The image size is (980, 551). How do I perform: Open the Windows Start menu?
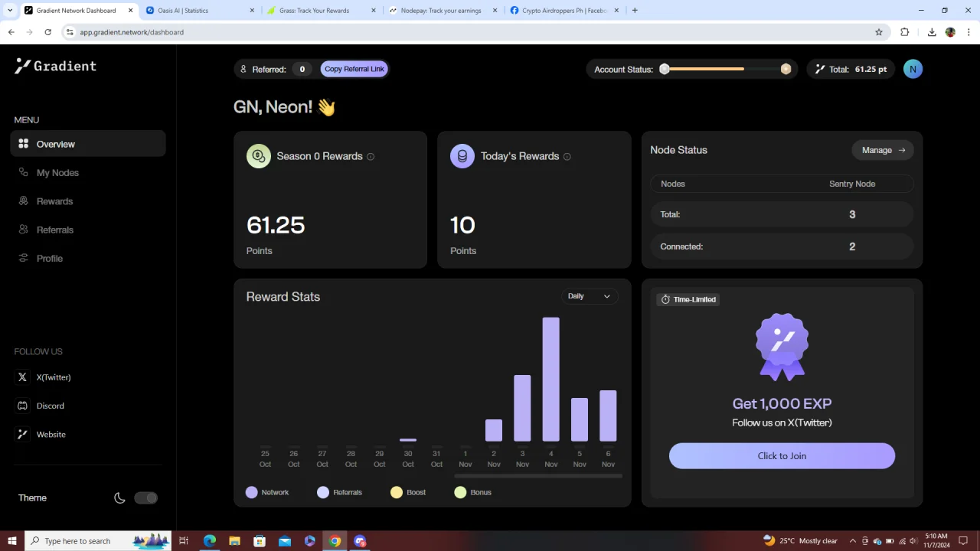click(12, 541)
